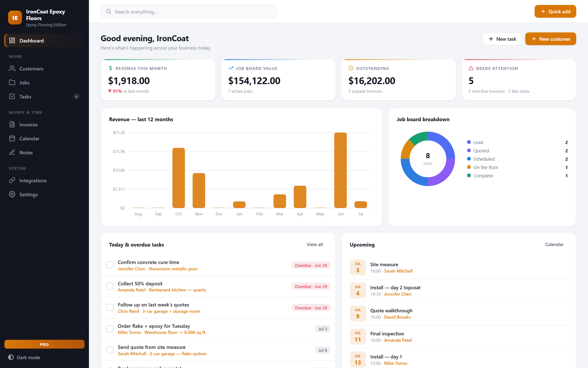
Task: Click the New task button
Action: [x=502, y=39]
